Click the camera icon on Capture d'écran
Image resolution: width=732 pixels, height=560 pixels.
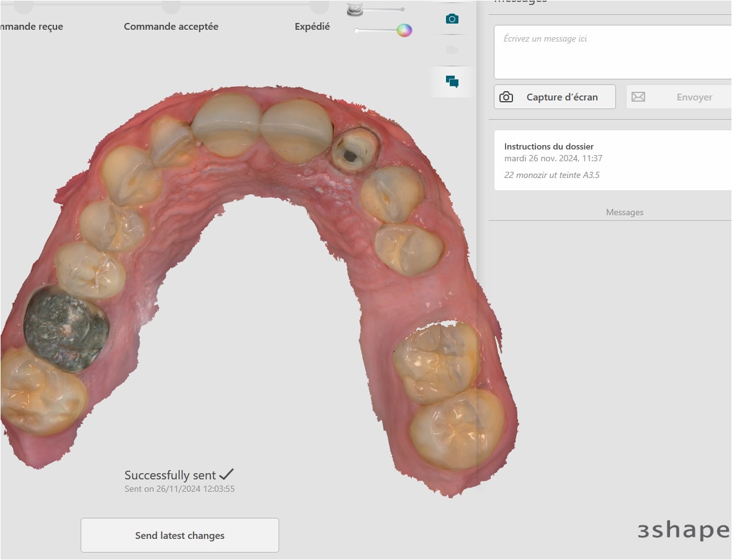[506, 97]
